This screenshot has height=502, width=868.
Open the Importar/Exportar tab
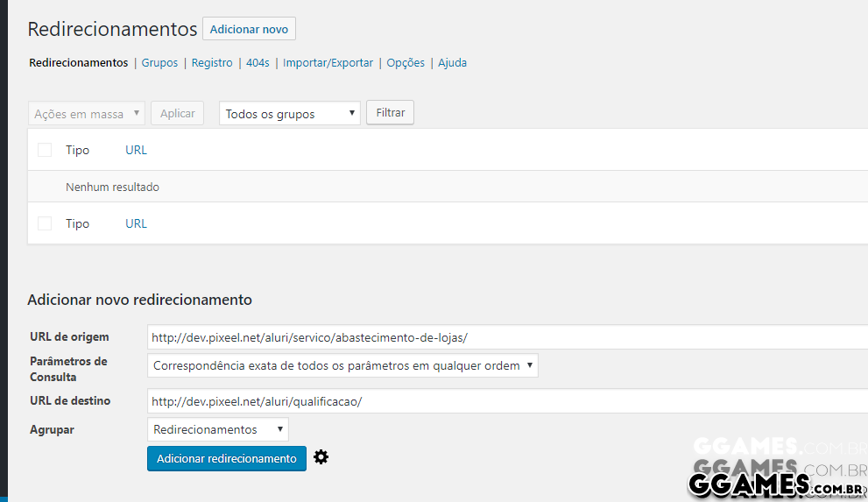click(x=328, y=63)
